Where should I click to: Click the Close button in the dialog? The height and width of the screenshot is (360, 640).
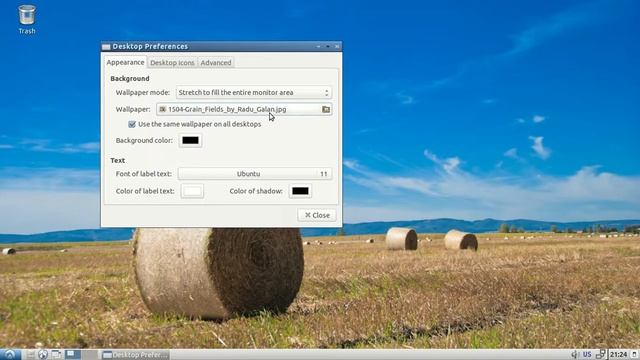click(x=317, y=215)
